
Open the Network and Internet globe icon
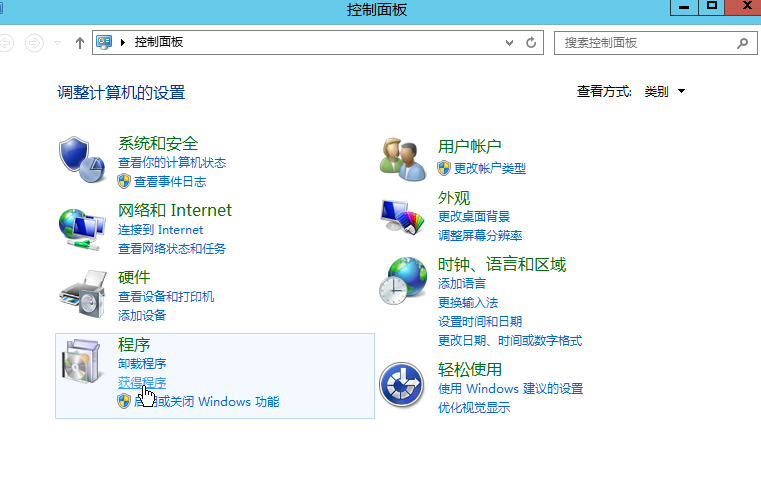tap(82, 229)
